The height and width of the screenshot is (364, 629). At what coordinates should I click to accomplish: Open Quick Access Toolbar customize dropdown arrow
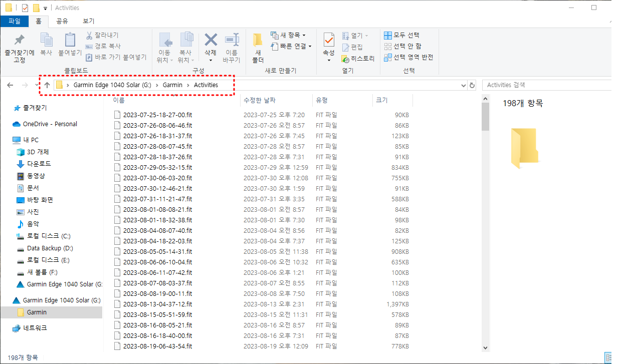click(x=46, y=8)
